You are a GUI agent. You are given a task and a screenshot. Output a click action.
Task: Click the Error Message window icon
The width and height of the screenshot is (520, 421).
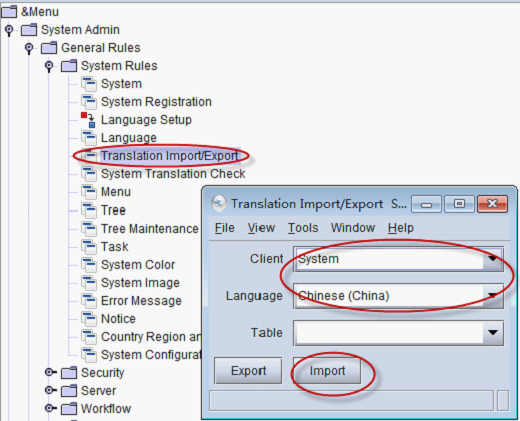(x=89, y=301)
